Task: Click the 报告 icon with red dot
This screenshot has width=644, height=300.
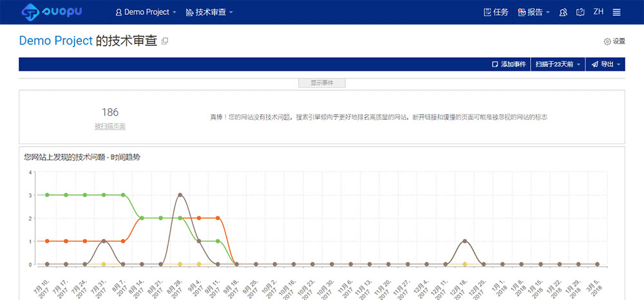Action: (522, 12)
